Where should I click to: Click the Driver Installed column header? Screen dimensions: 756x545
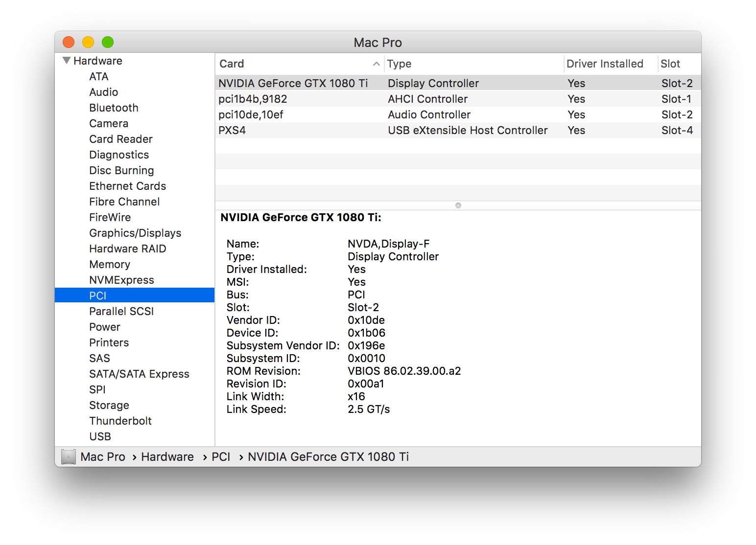coord(605,64)
